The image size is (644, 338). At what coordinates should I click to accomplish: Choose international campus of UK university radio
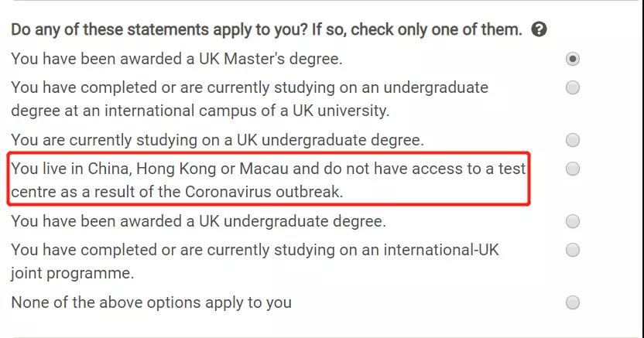point(573,87)
